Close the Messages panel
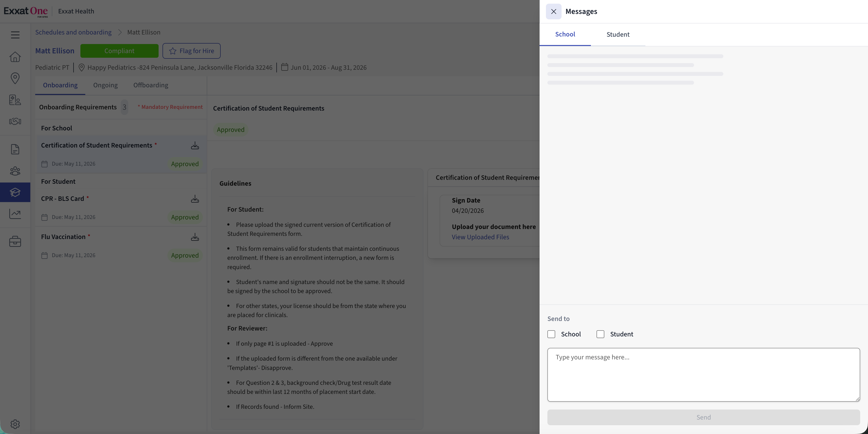This screenshot has height=434, width=868. click(553, 11)
